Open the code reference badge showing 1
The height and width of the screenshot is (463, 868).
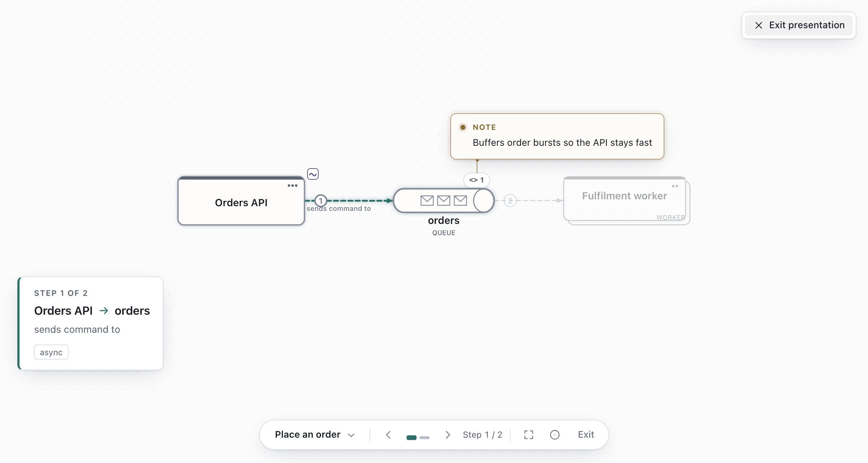pos(477,180)
